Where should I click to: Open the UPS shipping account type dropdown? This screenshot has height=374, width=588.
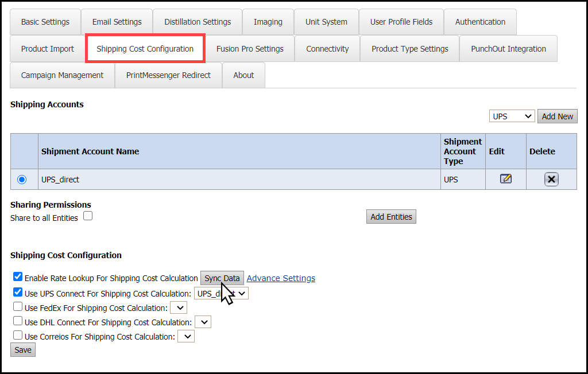512,116
